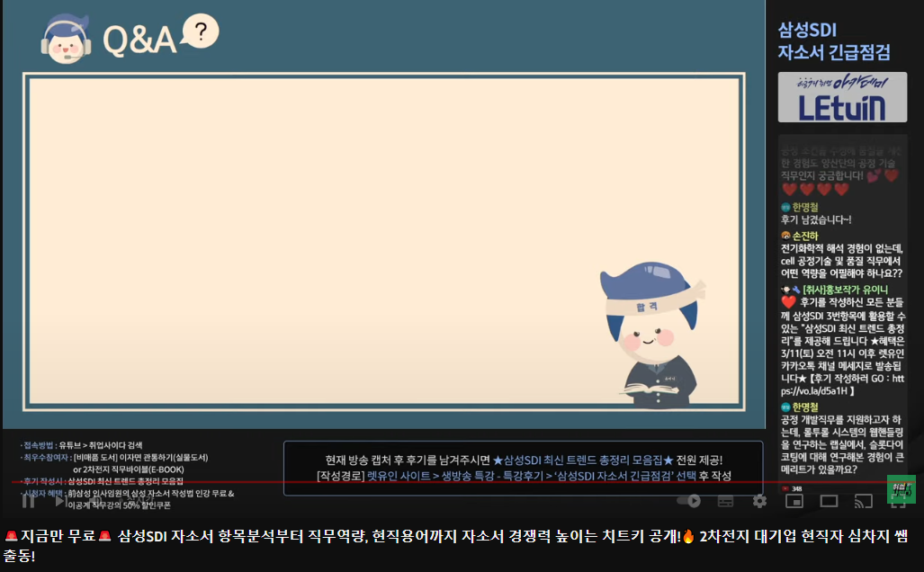Toggle the autoplay switch

pyautogui.click(x=688, y=501)
